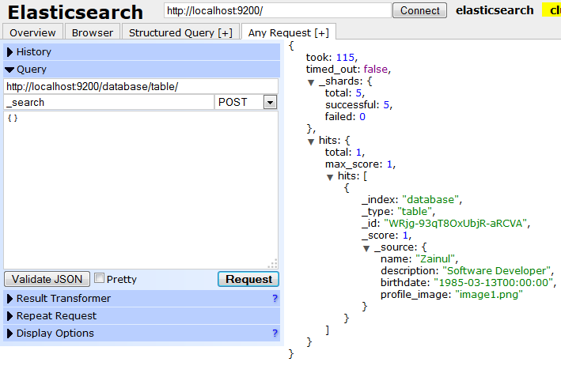The height and width of the screenshot is (392, 561).
Task: Open help for Result Transformer
Action: click(x=275, y=299)
